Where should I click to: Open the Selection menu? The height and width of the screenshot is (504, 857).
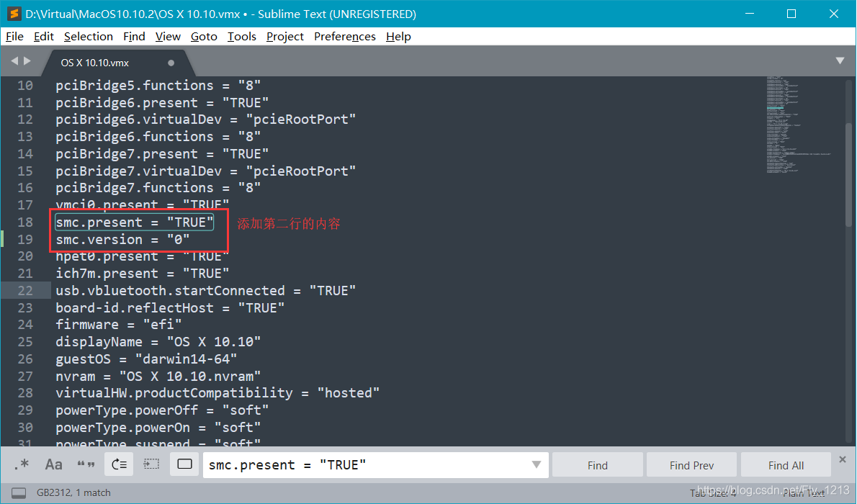pos(89,37)
